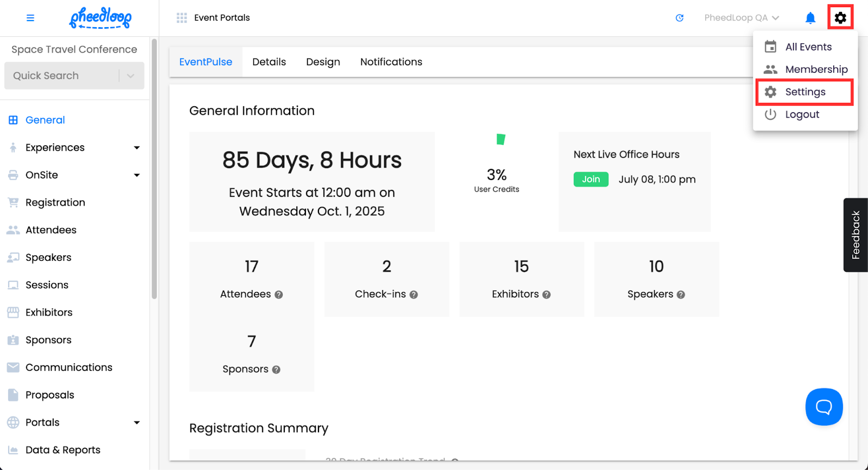Open Sessions in the sidebar

point(47,285)
